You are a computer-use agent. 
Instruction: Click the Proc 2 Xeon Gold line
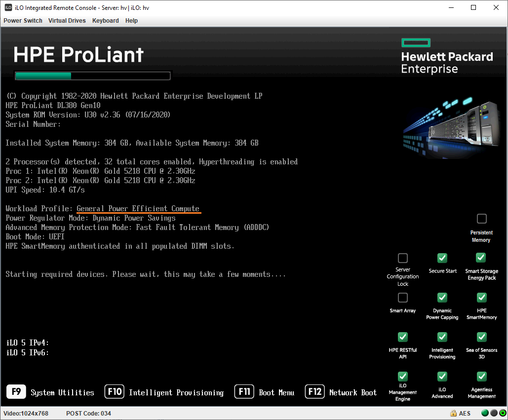100,180
